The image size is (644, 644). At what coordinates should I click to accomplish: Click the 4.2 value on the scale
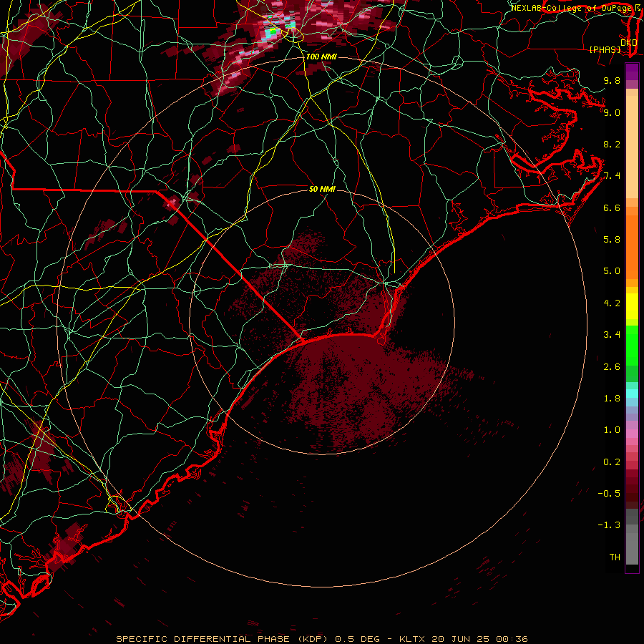[612, 303]
